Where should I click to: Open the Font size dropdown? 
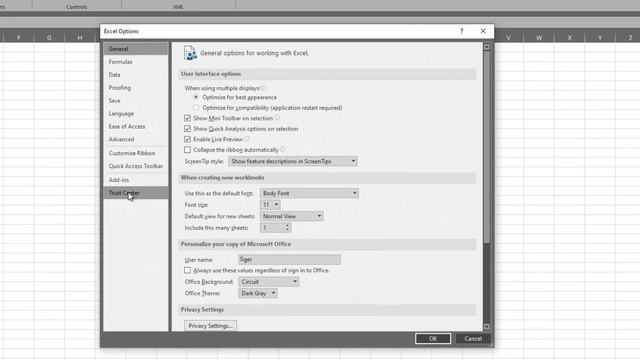(270, 204)
